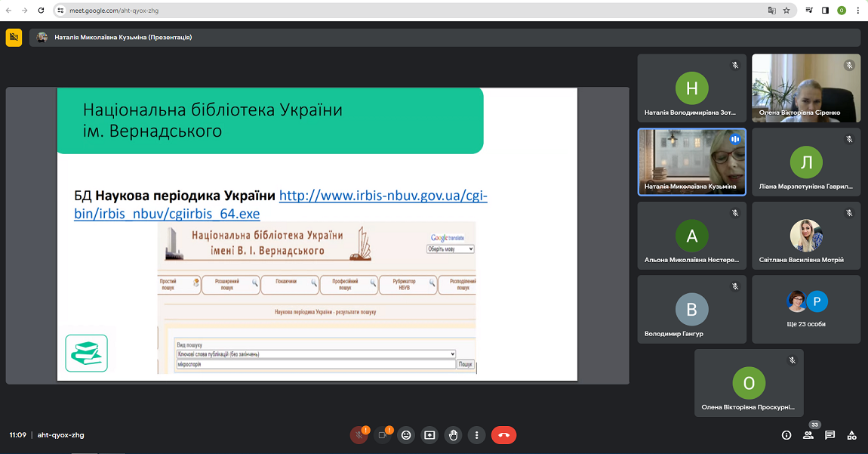This screenshot has height=454, width=868.
Task: Turn on the camera in the call bar
Action: pyautogui.click(x=383, y=435)
